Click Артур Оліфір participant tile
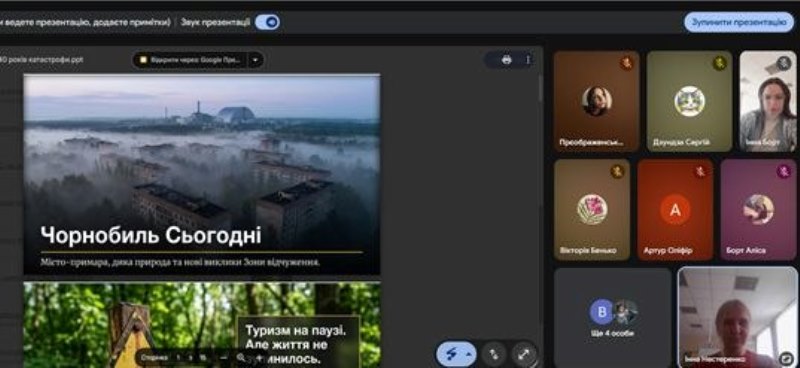The image size is (800, 368). tap(675, 210)
